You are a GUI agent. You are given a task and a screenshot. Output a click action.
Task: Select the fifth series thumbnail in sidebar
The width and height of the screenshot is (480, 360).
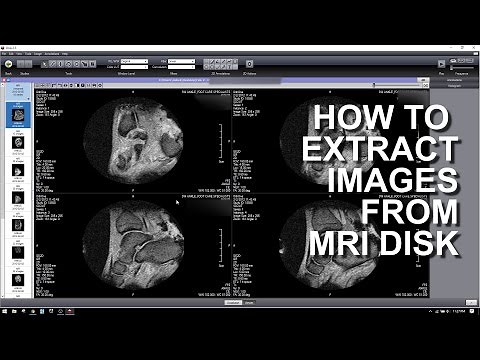[18, 225]
